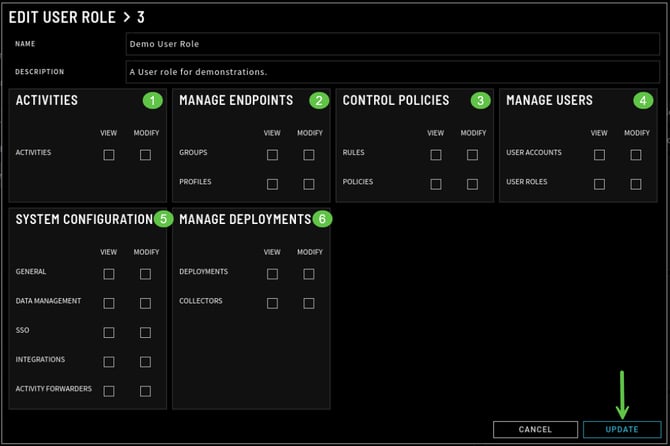Tick the Profiles View checkbox
The width and height of the screenshot is (670, 446).
point(272,184)
